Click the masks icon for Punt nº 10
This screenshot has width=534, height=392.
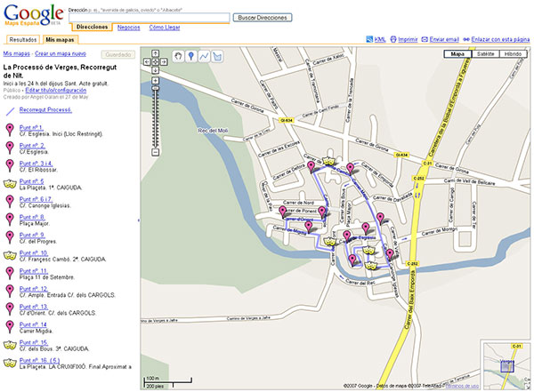click(x=10, y=255)
